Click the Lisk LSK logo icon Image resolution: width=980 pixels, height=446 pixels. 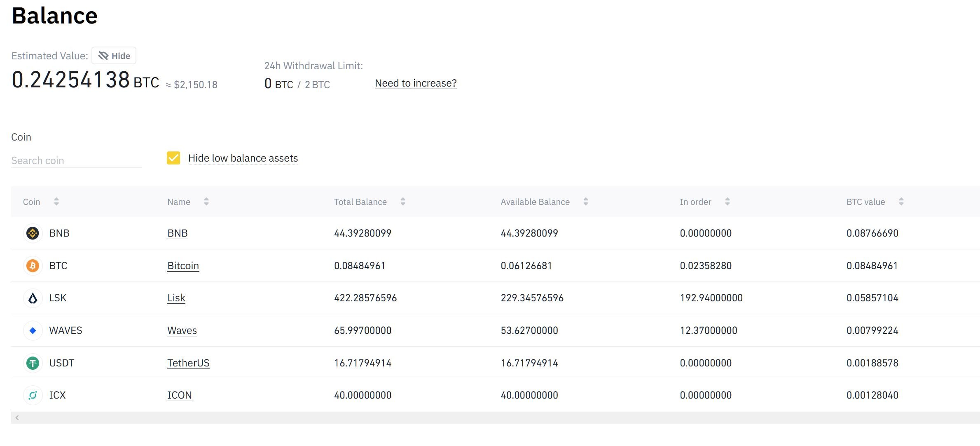(x=33, y=298)
